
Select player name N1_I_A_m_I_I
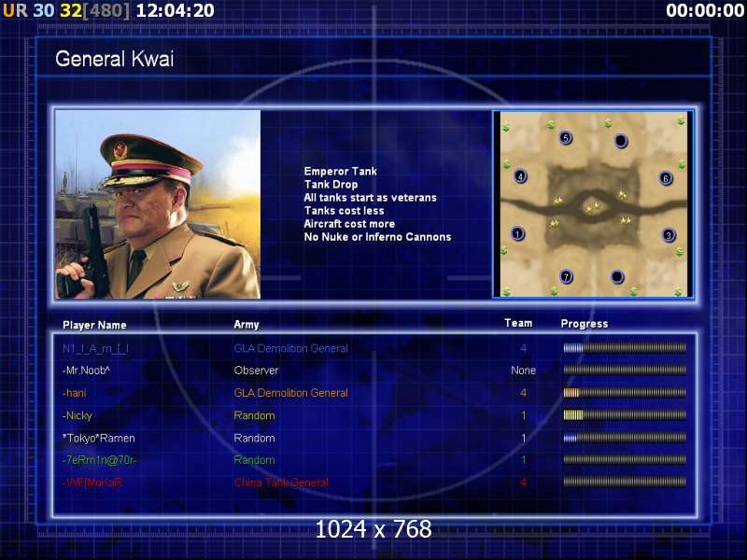pos(95,348)
